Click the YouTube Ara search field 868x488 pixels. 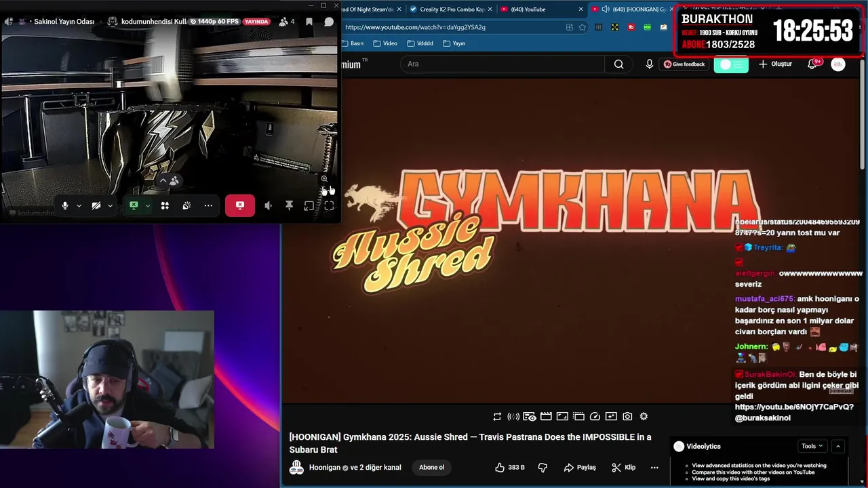pyautogui.click(x=502, y=64)
